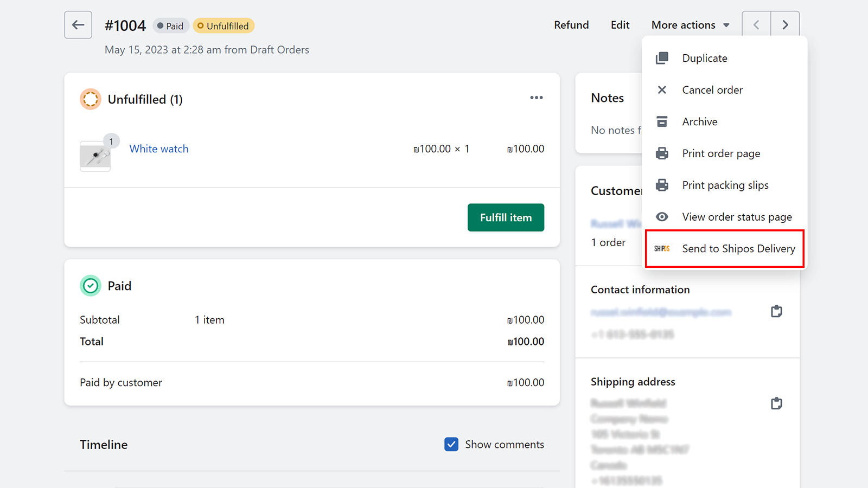Click the X icon beside Cancel order

click(662, 89)
